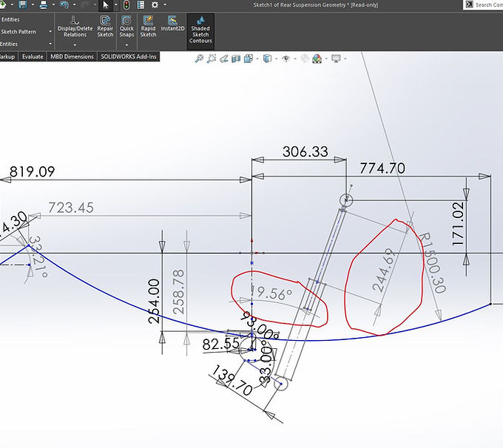The width and height of the screenshot is (503, 448).
Task: Click the Rebuild traffic light icon
Action: pos(126,5)
